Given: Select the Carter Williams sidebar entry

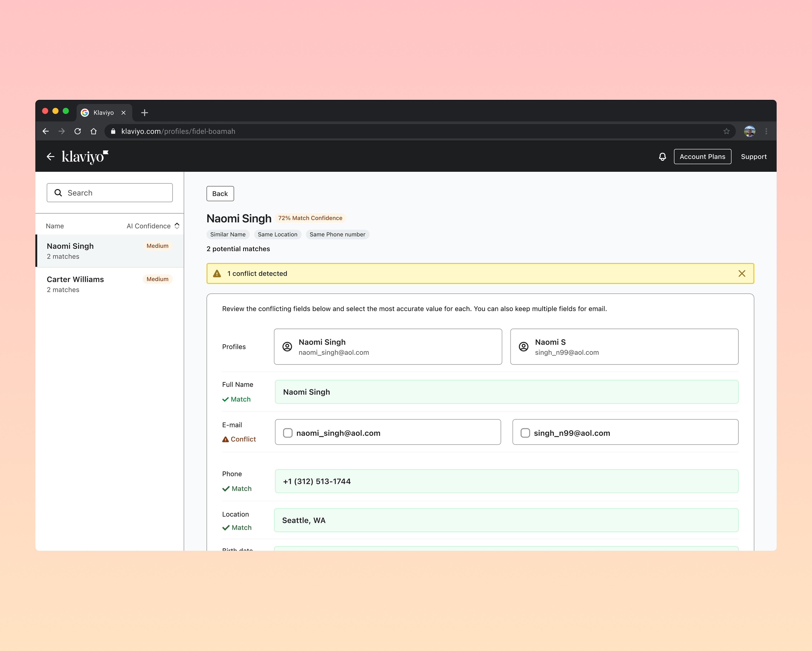Looking at the screenshot, I should tap(109, 284).
